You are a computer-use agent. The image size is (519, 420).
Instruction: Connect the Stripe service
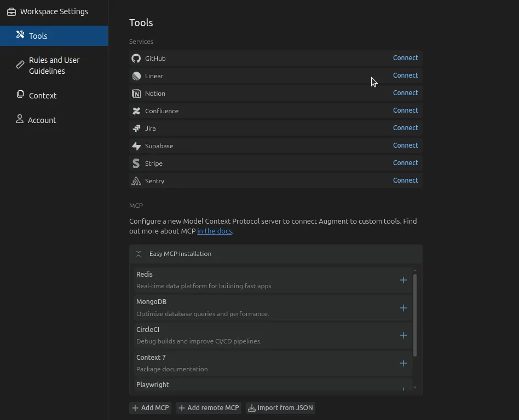pyautogui.click(x=406, y=163)
